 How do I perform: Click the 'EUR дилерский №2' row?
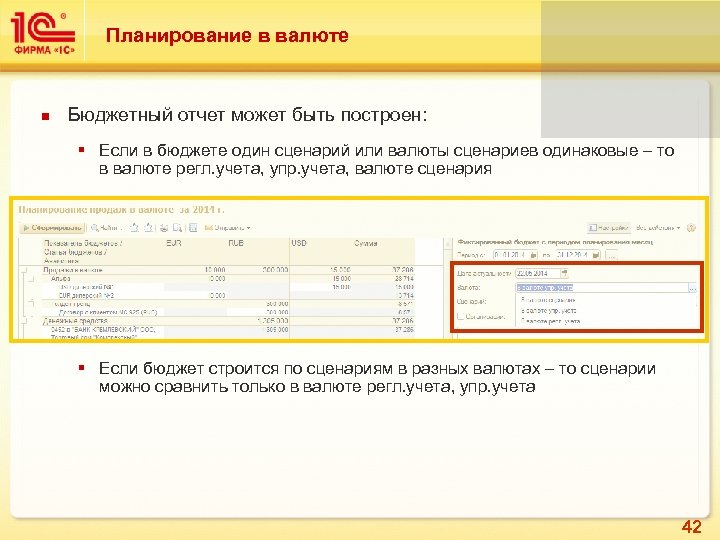(x=86, y=296)
